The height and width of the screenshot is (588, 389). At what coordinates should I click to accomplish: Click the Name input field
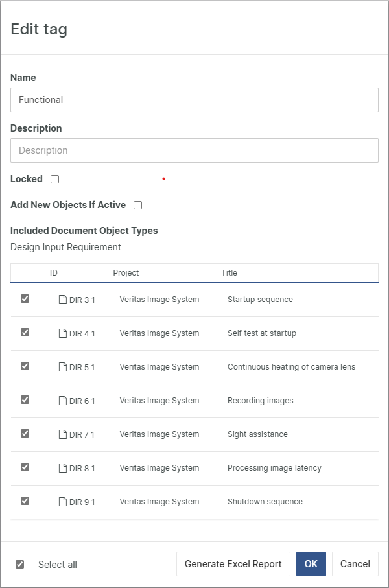tap(194, 100)
